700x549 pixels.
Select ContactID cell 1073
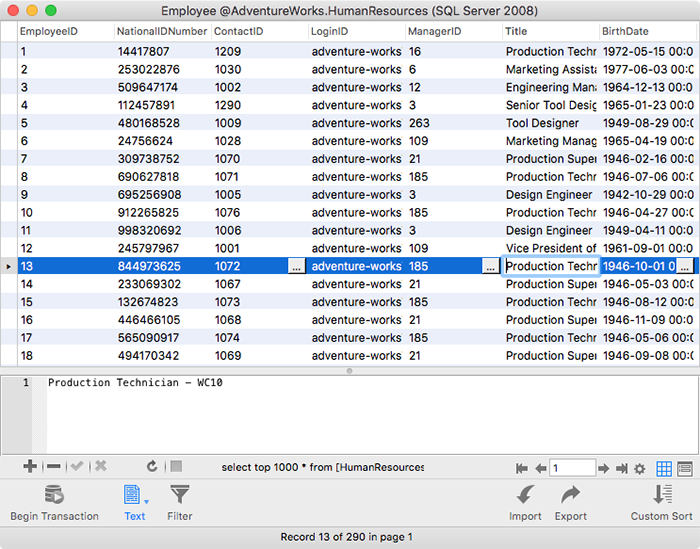coord(260,302)
